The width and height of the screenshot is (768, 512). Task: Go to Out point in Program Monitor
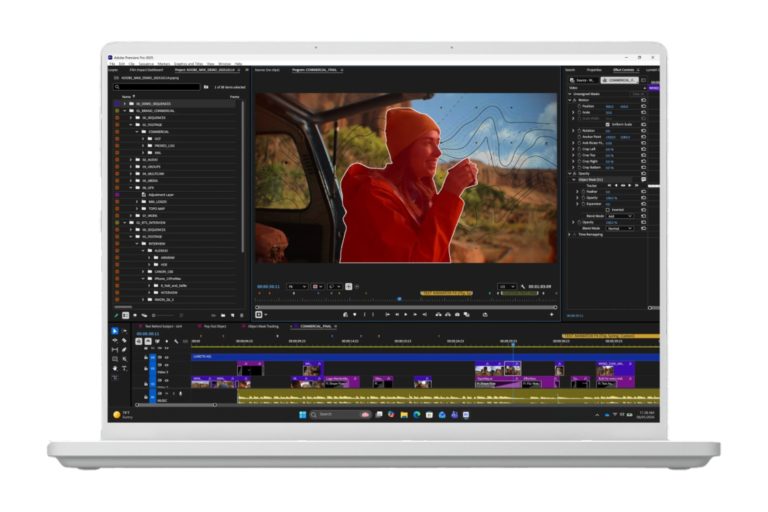[424, 315]
